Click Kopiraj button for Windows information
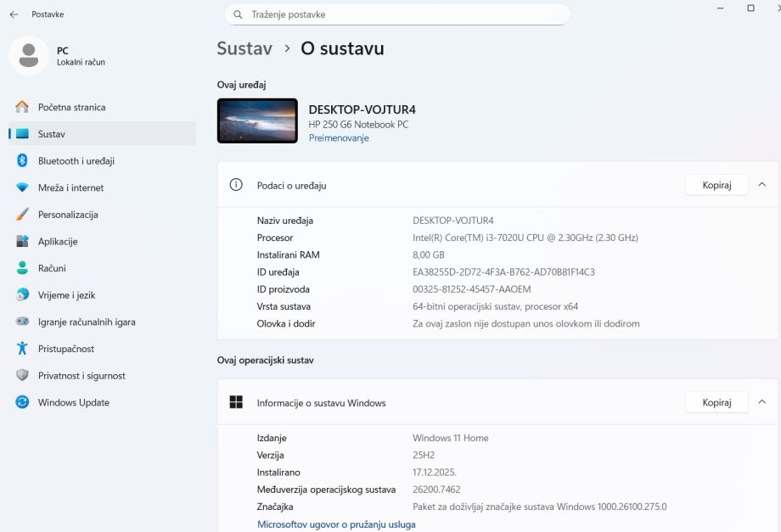781x532 pixels. pyautogui.click(x=716, y=402)
